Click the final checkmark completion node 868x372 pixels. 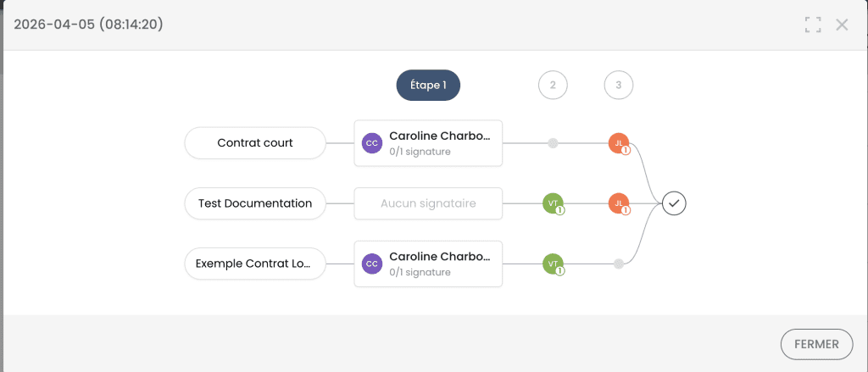tap(674, 203)
